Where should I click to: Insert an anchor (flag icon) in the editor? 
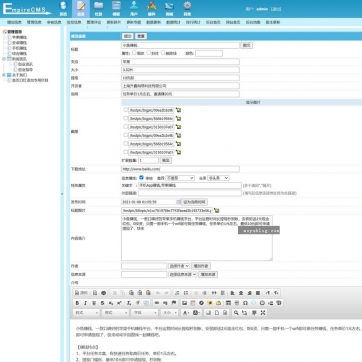(174, 303)
